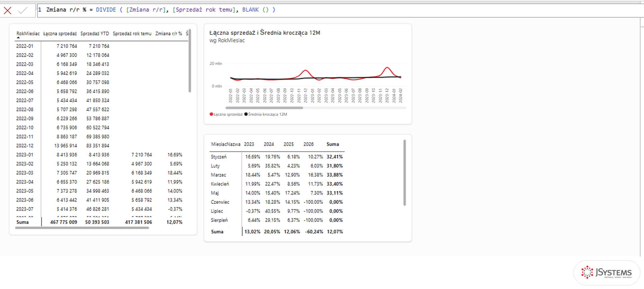Click the MiesiacNazwa header in matrix
644x289 pixels.
pyautogui.click(x=226, y=144)
